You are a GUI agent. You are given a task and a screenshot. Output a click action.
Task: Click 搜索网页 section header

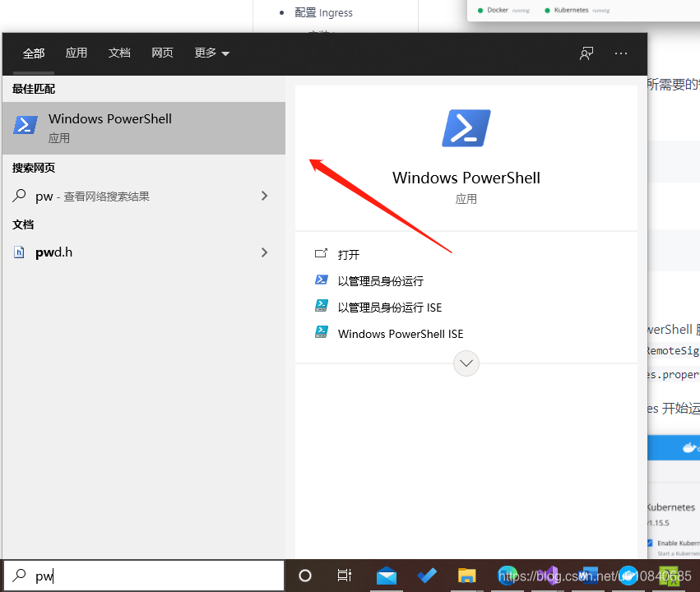pos(34,168)
